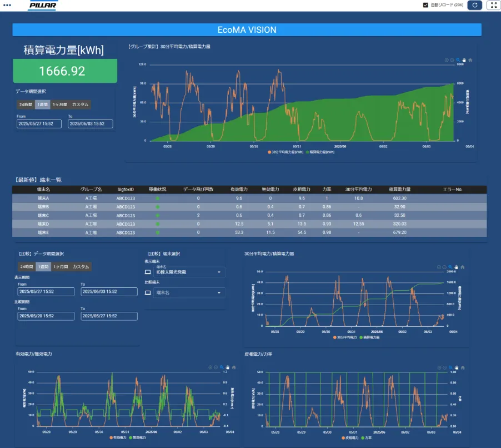Reset group summary chart with home icon
Screen dimensions: 501x448
[x=470, y=60]
